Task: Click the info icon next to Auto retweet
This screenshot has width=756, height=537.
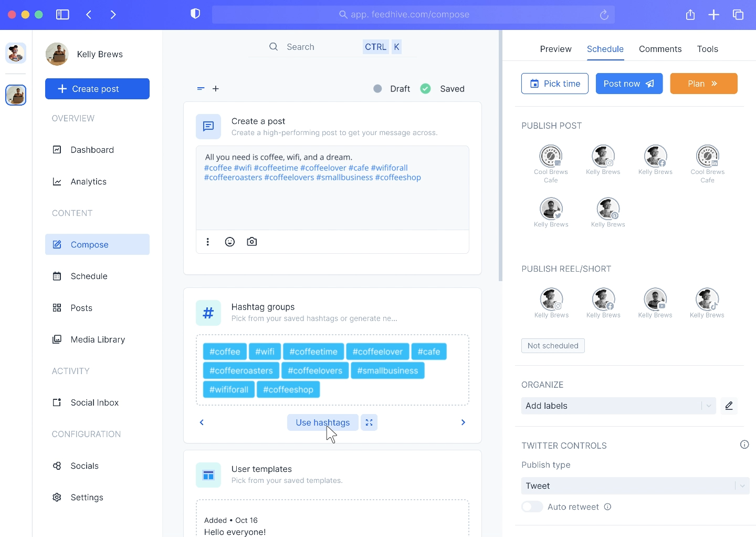Action: (607, 507)
